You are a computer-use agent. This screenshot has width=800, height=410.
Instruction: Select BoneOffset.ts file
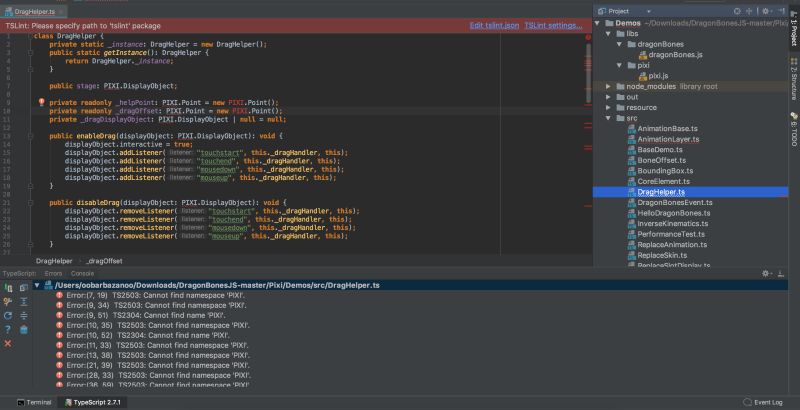click(x=657, y=161)
